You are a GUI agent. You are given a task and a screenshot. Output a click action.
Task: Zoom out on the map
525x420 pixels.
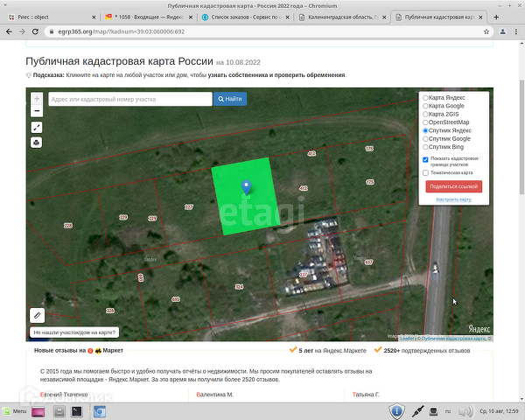(x=37, y=110)
